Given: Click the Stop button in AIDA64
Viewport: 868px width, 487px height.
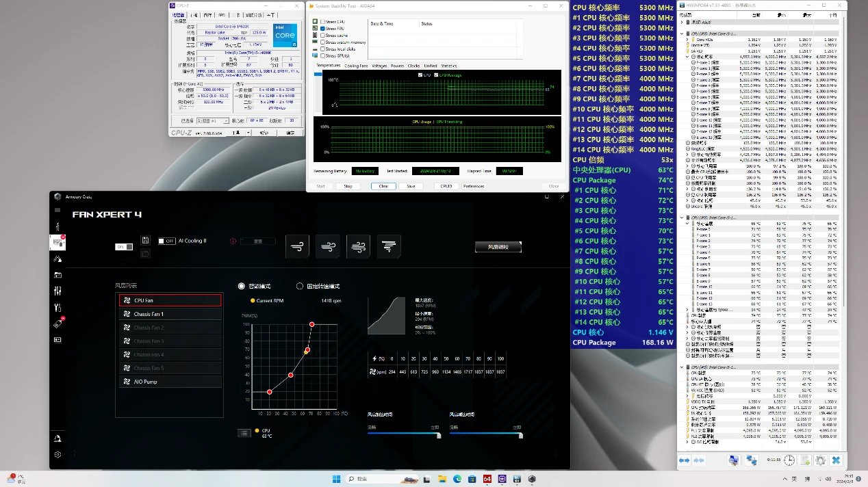Looking at the screenshot, I should (x=348, y=186).
